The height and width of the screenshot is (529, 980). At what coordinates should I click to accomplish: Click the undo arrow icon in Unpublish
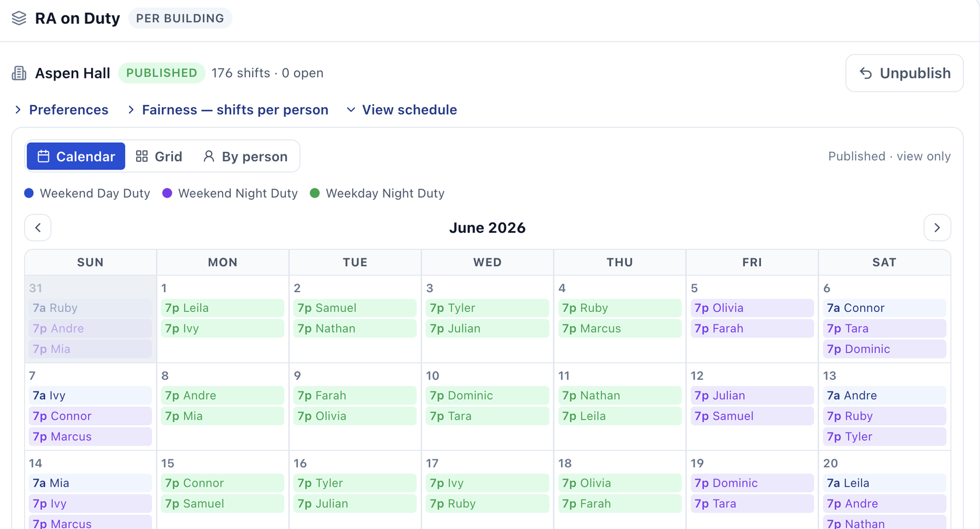866,73
